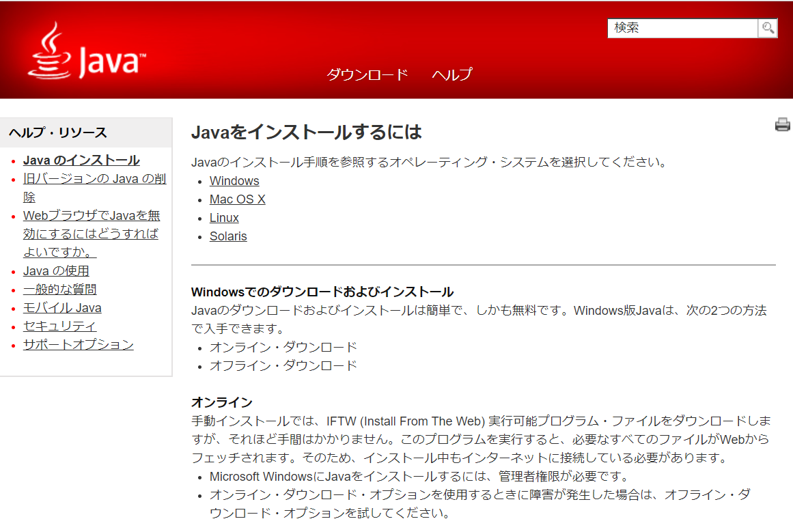Open セキュリティ in the sidebar
The image size is (793, 532).
pyautogui.click(x=59, y=326)
